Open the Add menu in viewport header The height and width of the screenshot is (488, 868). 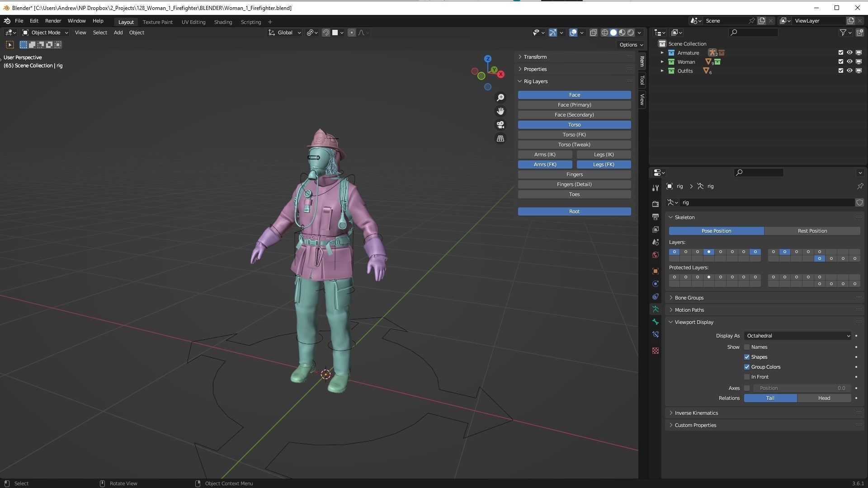(x=118, y=33)
